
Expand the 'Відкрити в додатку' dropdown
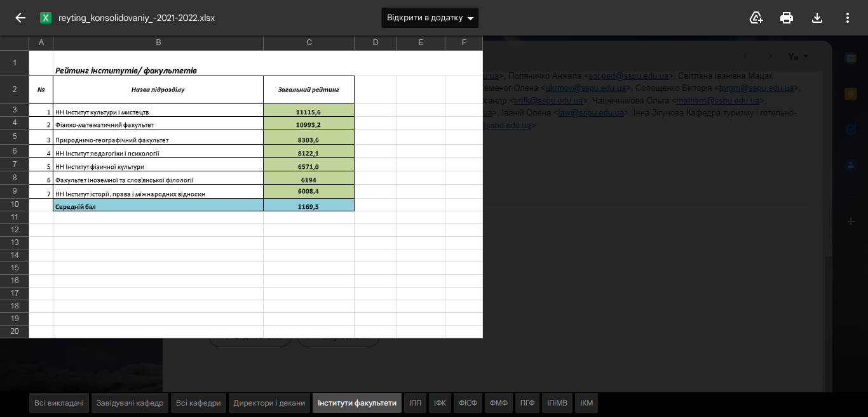click(470, 18)
